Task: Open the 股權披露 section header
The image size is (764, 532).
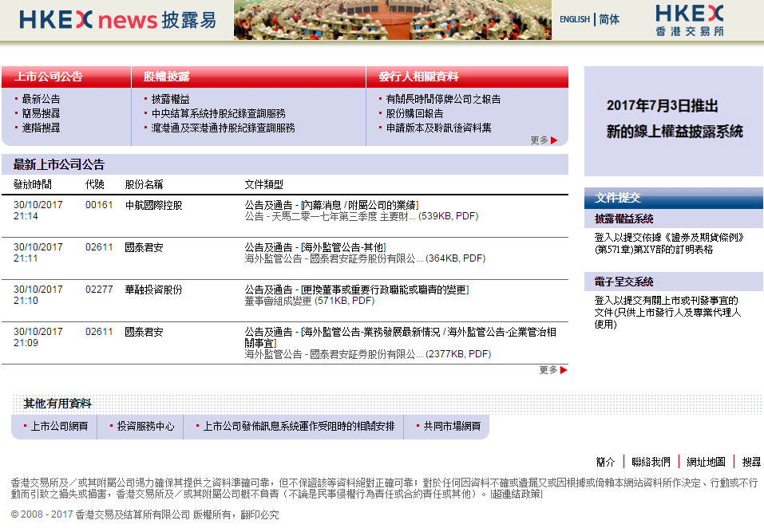Action: 167,77
